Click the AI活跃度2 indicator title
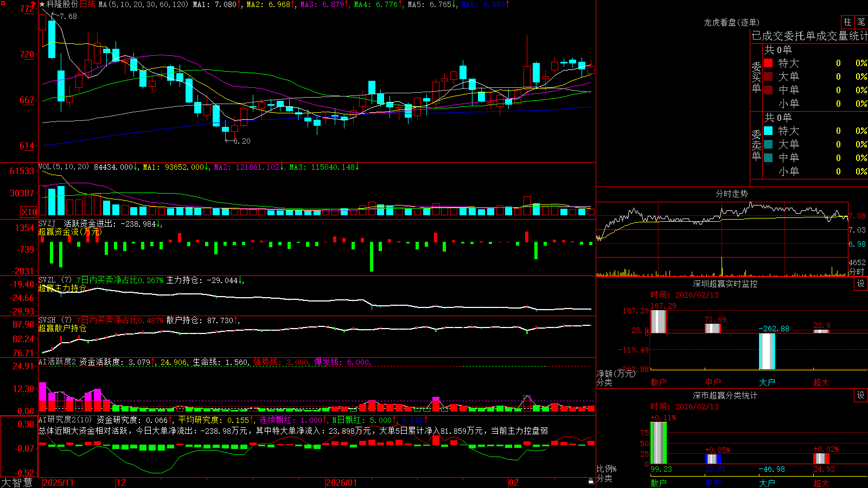The image size is (868, 488). click(58, 362)
